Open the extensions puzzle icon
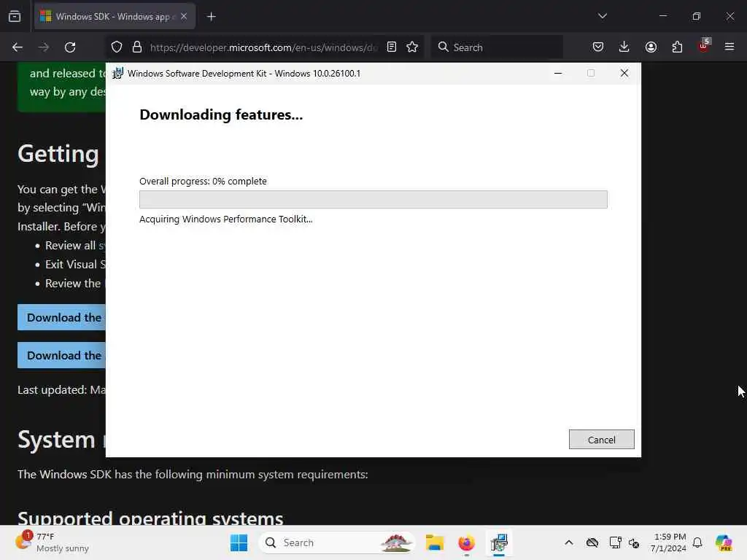747x560 pixels. click(x=677, y=47)
